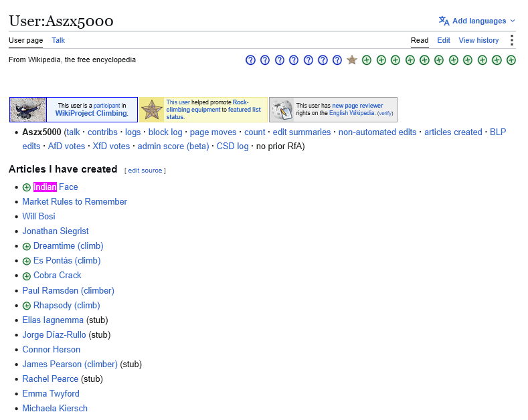Open the Emma Twyford article link
528x420 pixels.
51,394
